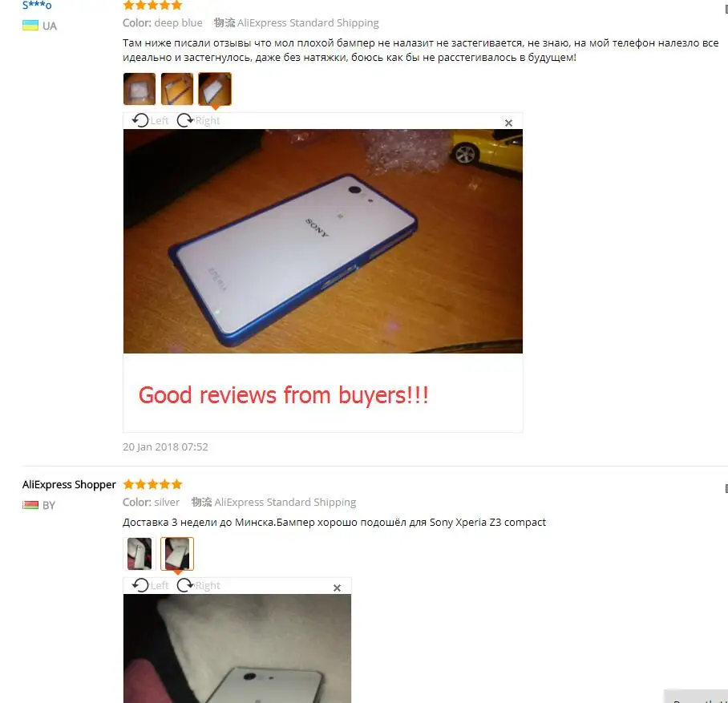Click the 20 Jan 2018 review timestamp
The height and width of the screenshot is (703, 728).
(x=165, y=446)
